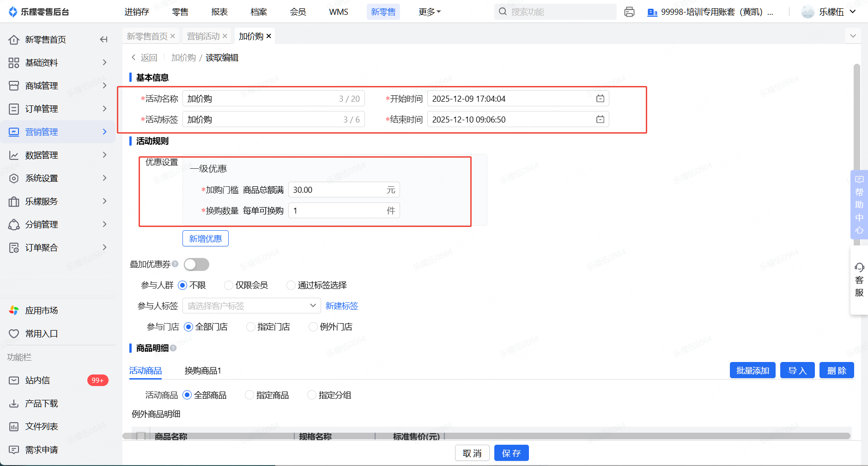The height and width of the screenshot is (466, 868).
Task: Select 全部商品 radio option
Action: (x=187, y=395)
